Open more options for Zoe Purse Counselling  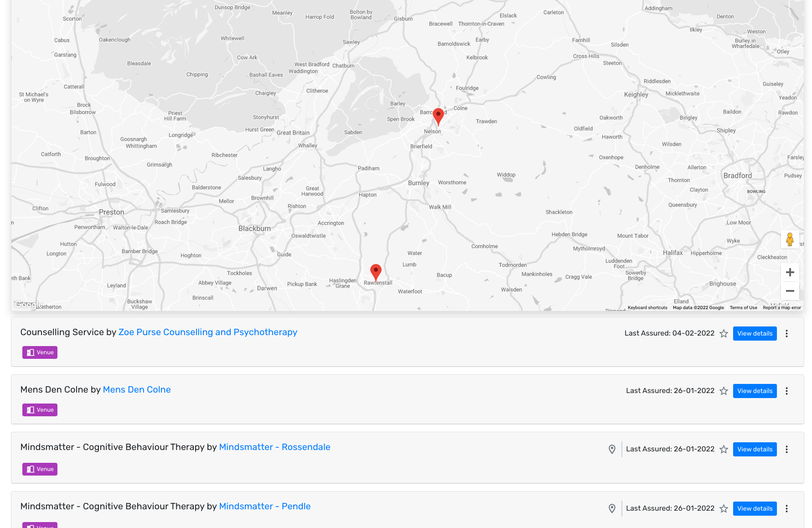point(786,333)
